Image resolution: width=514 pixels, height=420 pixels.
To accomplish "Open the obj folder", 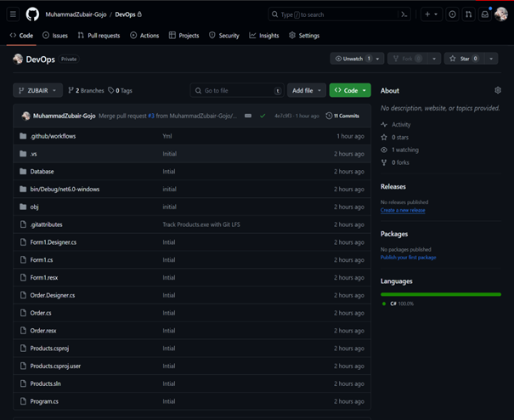I will pos(34,207).
